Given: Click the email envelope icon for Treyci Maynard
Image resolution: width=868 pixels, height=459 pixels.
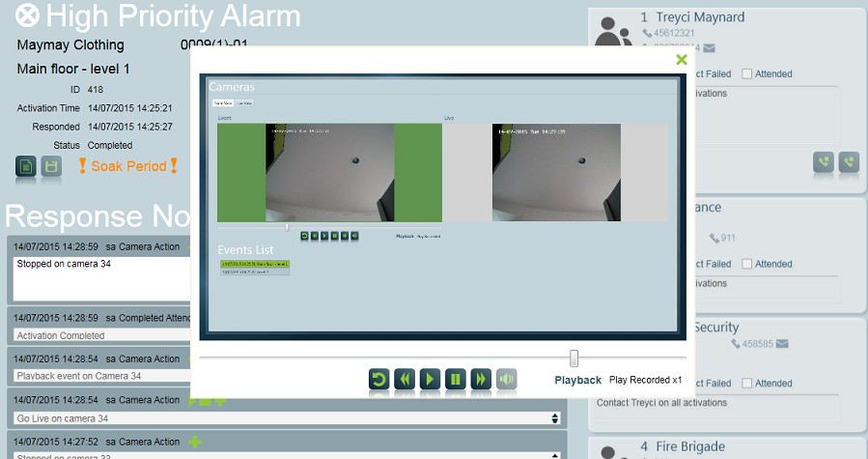Looking at the screenshot, I should 709,48.
